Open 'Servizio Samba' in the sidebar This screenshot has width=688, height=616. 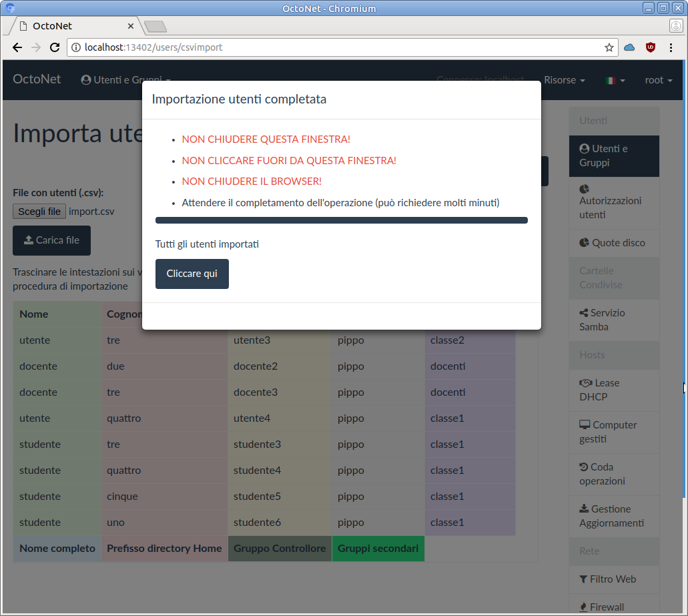(x=614, y=320)
